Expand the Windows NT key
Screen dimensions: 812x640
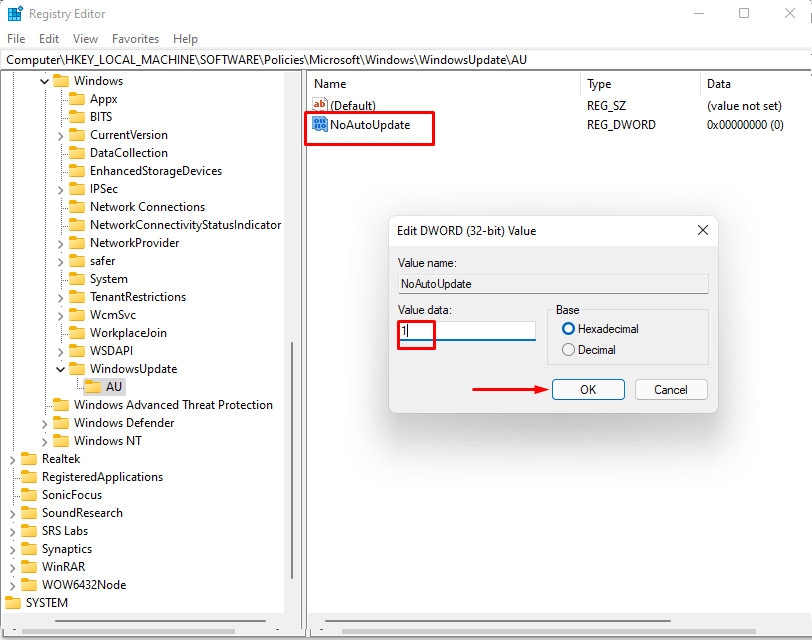point(45,442)
